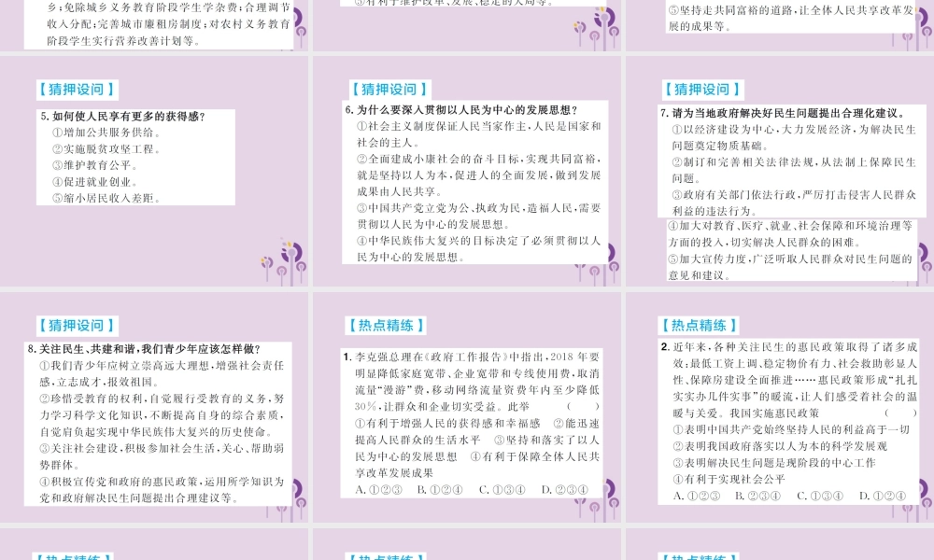Screen dimensions: 934x560
Task: Open the slide with question 5 about 获得感
Action: [154, 171]
